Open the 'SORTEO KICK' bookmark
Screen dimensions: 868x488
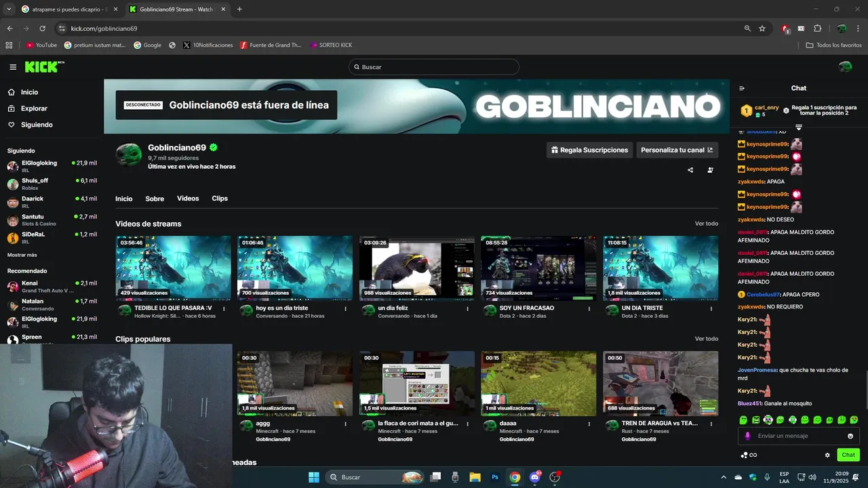click(331, 45)
